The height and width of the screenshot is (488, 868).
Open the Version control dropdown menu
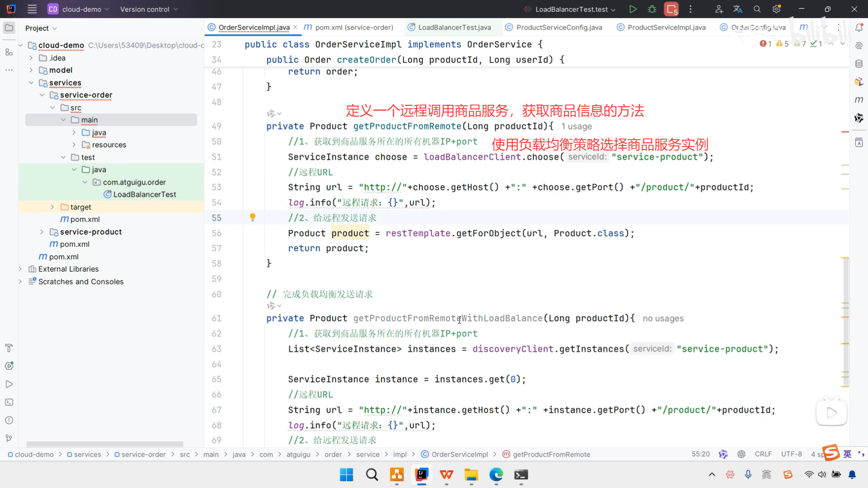point(149,9)
